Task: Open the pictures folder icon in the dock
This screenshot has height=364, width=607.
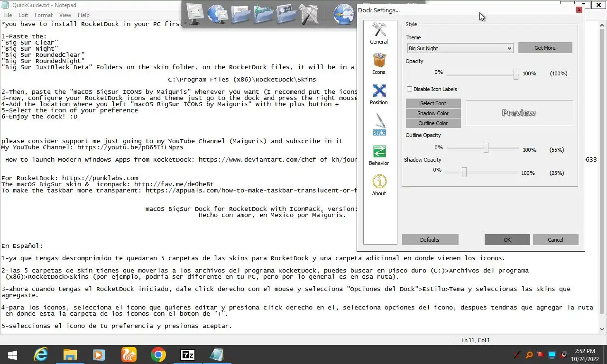Action: 286,14
